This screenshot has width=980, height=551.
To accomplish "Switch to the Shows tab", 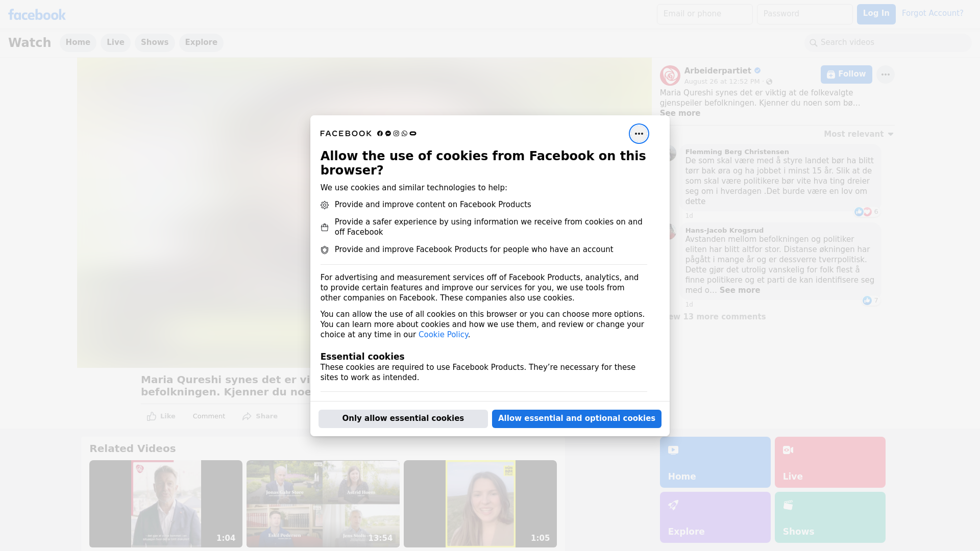I will [155, 43].
